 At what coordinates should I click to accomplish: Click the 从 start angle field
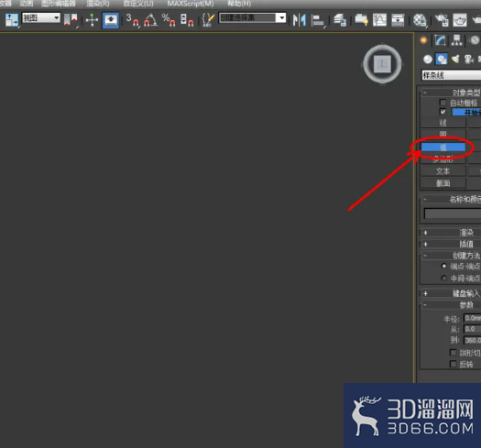[472, 329]
